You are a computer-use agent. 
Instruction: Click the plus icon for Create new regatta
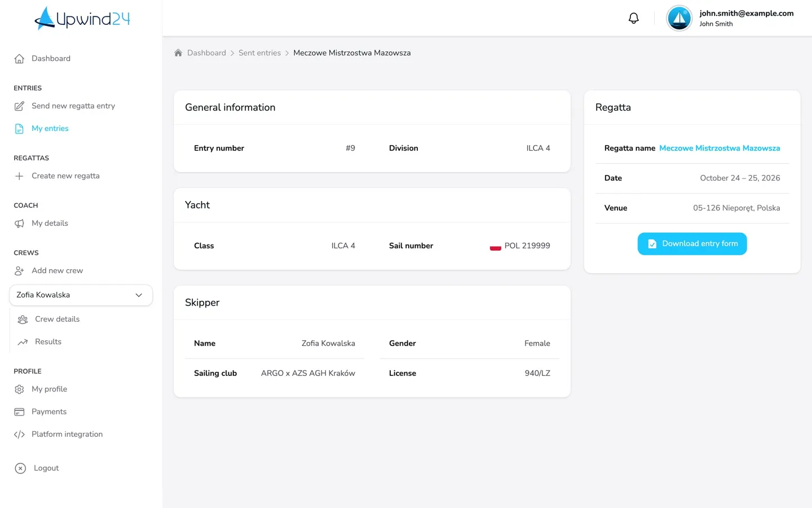pyautogui.click(x=19, y=176)
